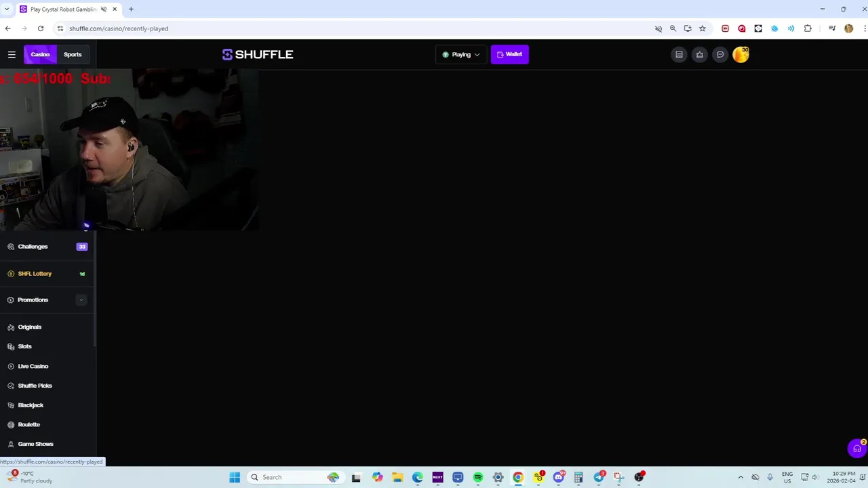Focus the shuffle.com address bar

pyautogui.click(x=353, y=28)
